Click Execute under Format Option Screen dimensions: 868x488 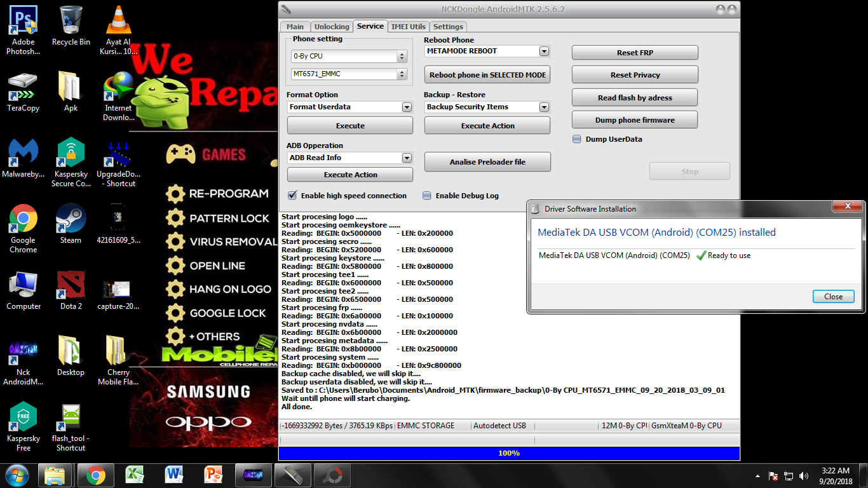[350, 126]
